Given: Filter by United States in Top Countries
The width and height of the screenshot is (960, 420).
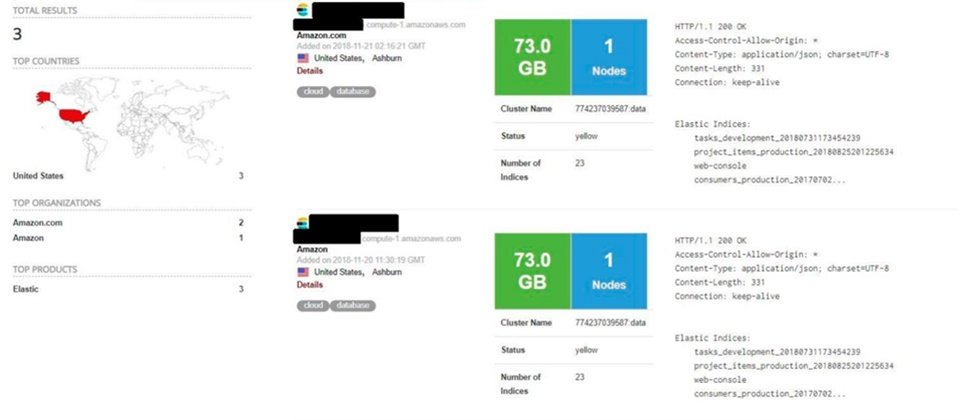Looking at the screenshot, I should pos(38,176).
